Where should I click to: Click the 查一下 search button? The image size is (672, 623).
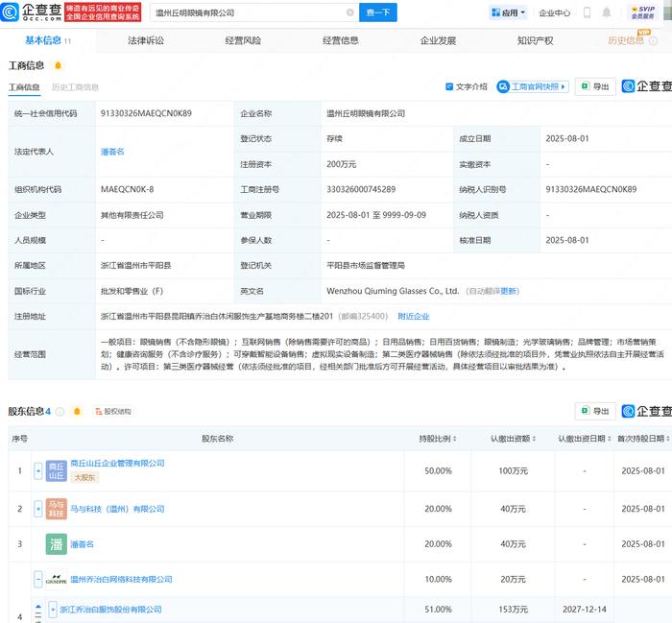(x=378, y=12)
